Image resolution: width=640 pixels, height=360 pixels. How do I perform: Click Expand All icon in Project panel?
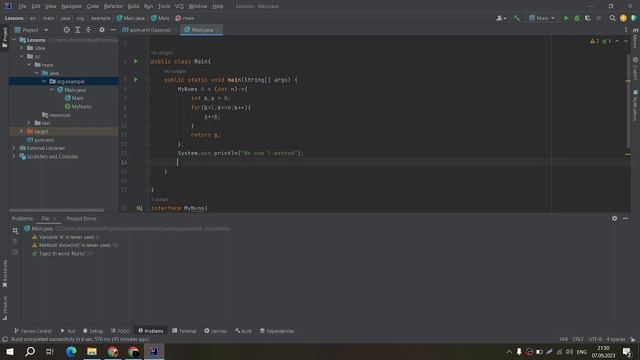[78, 30]
